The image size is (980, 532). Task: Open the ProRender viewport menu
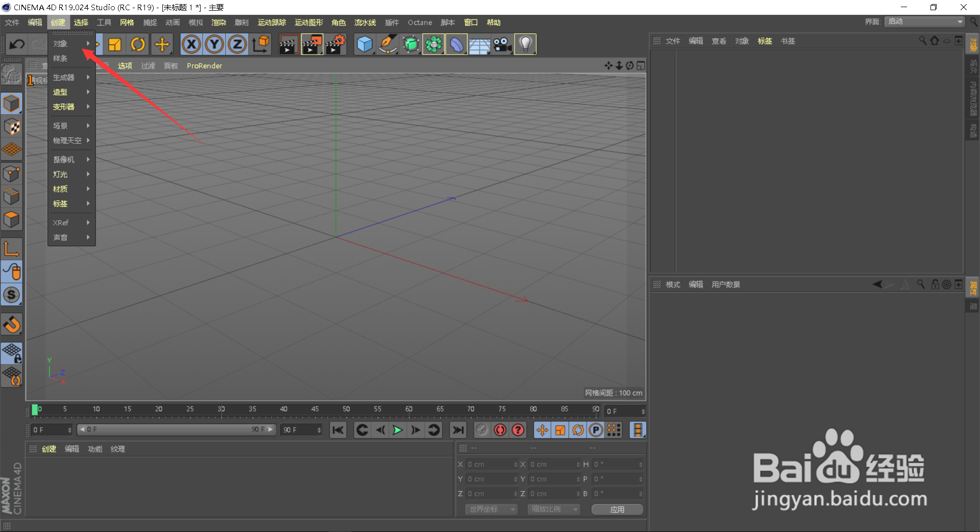(x=204, y=66)
